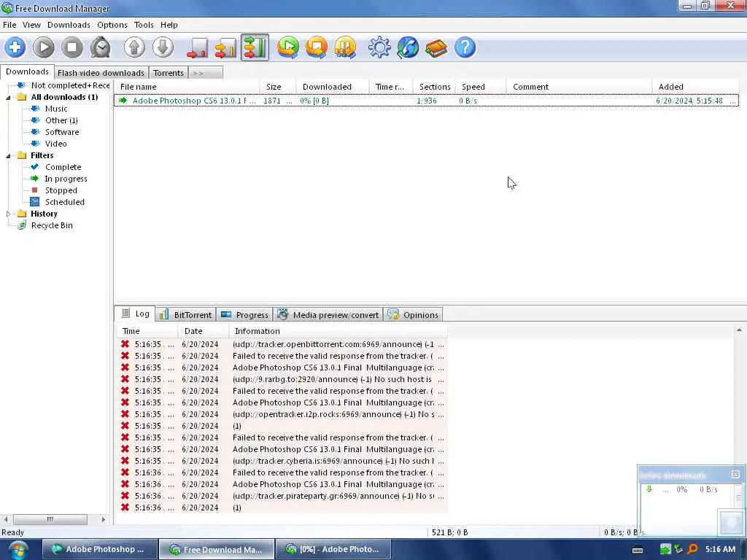
Task: Sort downloads by Downloaded column
Action: [332, 87]
